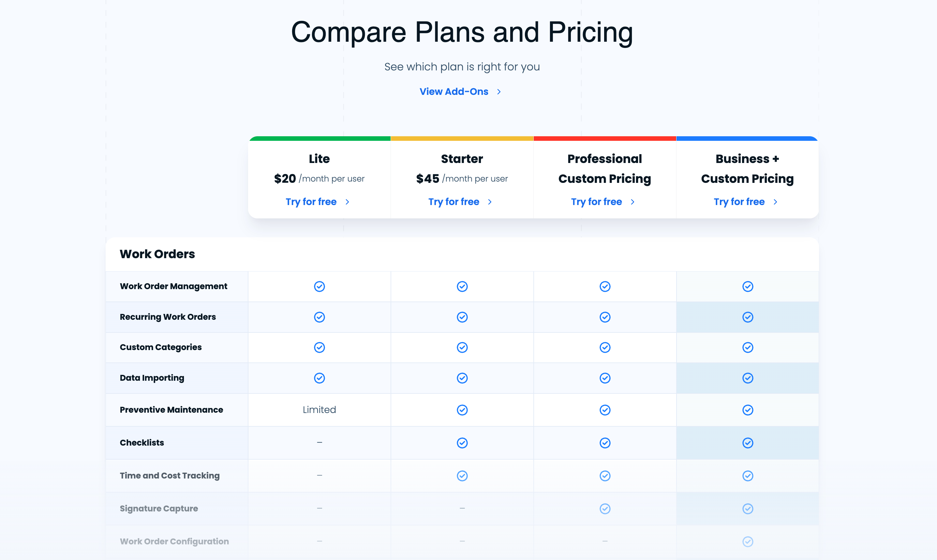Toggle the Work Order Configuration checkmark for Business +
This screenshot has width=937, height=560.
tap(748, 541)
